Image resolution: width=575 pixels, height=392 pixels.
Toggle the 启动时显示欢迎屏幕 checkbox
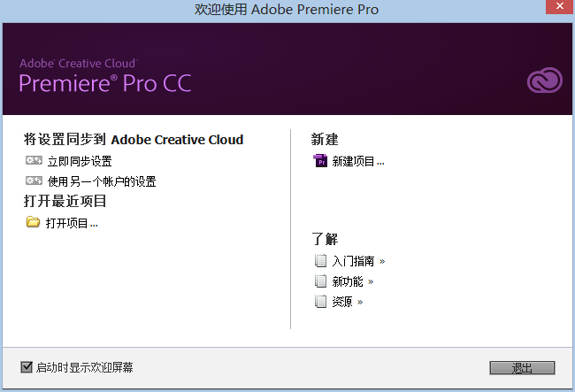point(26,366)
